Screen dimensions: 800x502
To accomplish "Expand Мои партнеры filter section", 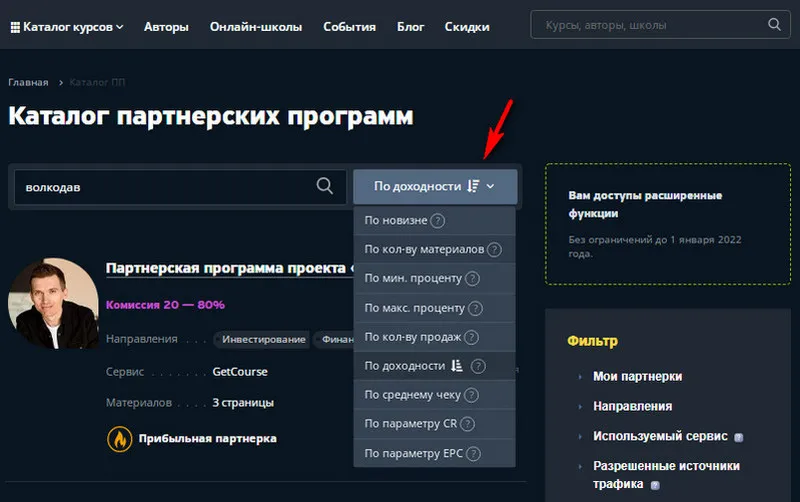I will (x=637, y=377).
